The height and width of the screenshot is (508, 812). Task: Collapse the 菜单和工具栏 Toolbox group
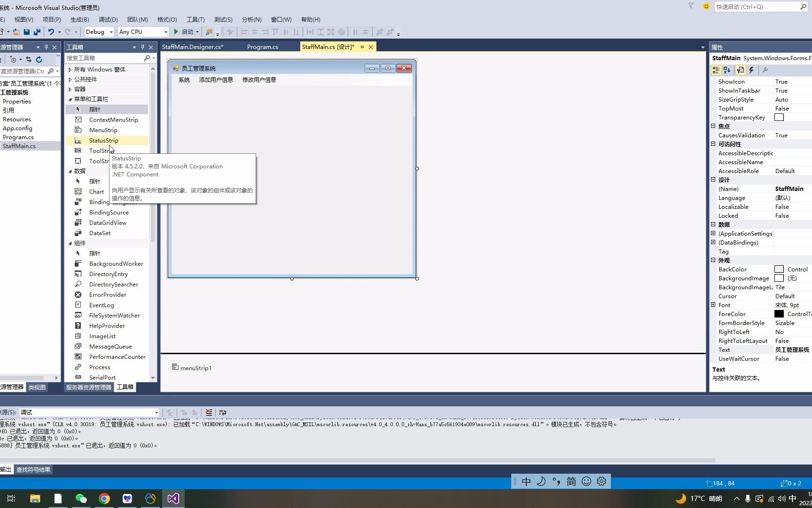coord(70,99)
